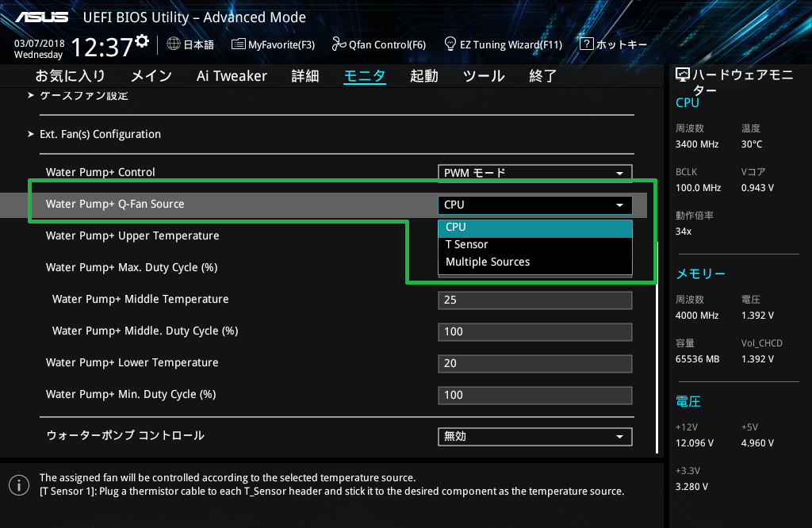Screen dimensions: 812x528
Task: Choose T Sensor option
Action: [x=535, y=244]
